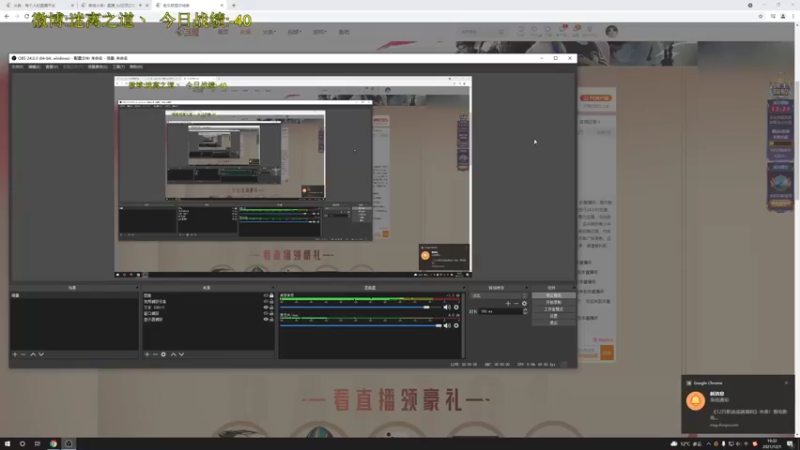The height and width of the screenshot is (450, 800).
Task: Move scene down with the down arrow
Action: [x=41, y=354]
